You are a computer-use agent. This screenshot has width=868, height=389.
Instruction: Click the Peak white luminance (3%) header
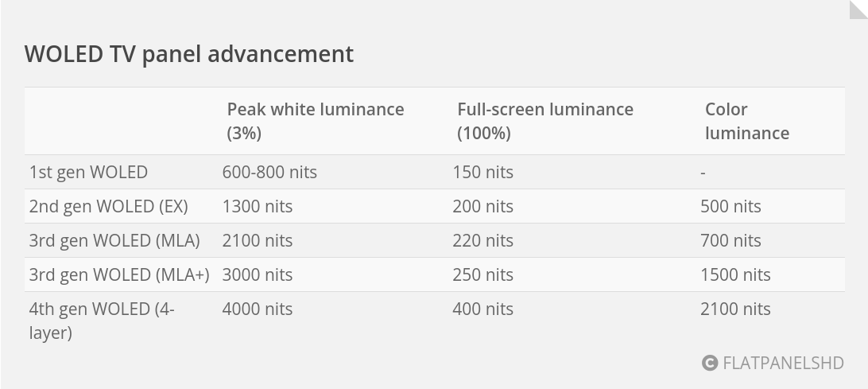315,121
